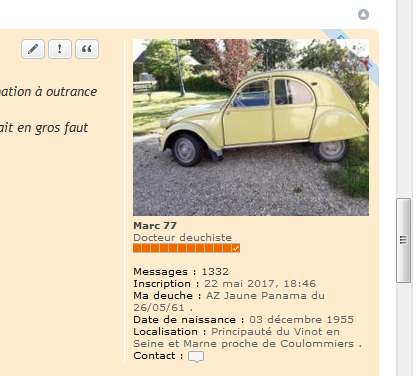Select the text Docteur deuchiste

pos(182,238)
